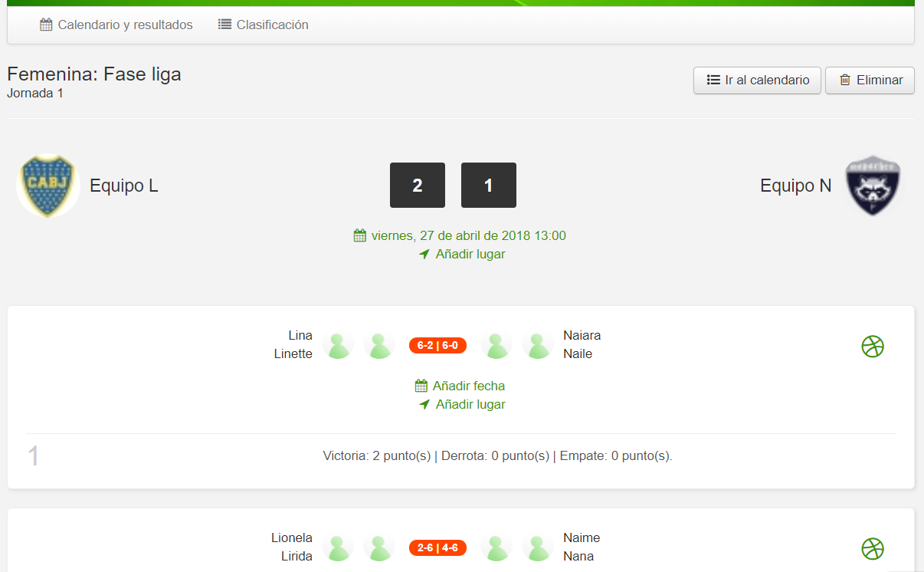Click the 6-2 | 6-0 result badge

point(437,345)
